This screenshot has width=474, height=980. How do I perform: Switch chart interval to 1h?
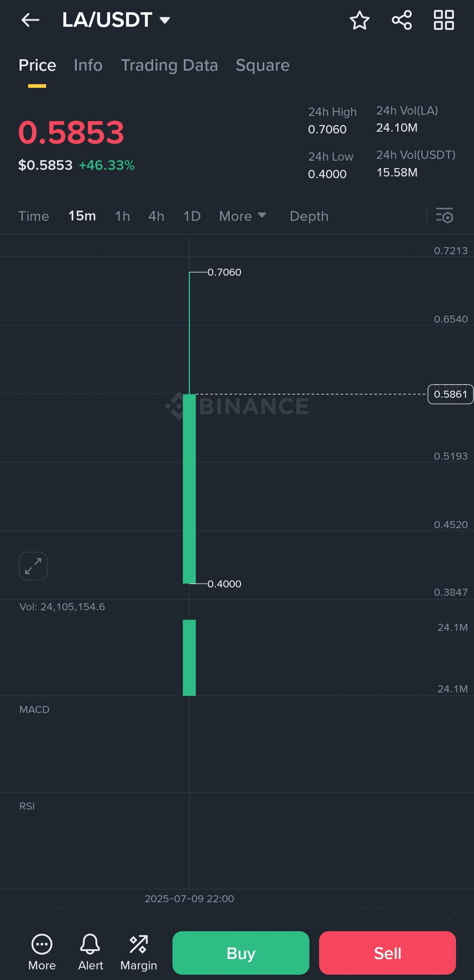(x=122, y=216)
